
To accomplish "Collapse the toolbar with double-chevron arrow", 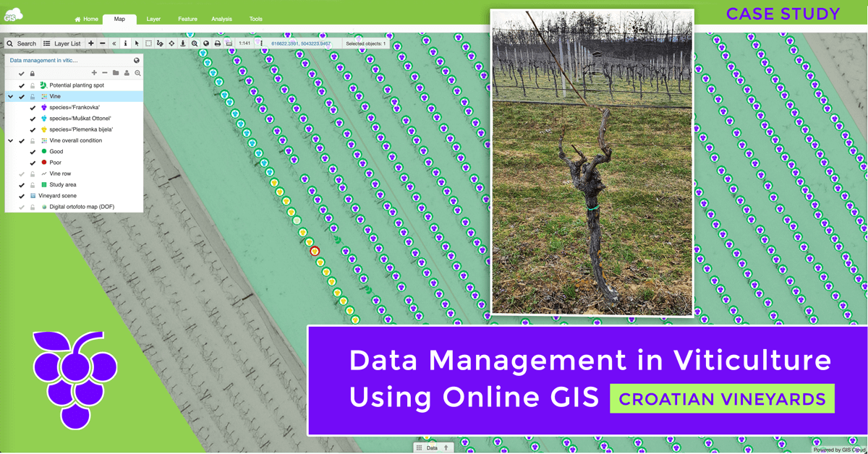I will [x=114, y=43].
